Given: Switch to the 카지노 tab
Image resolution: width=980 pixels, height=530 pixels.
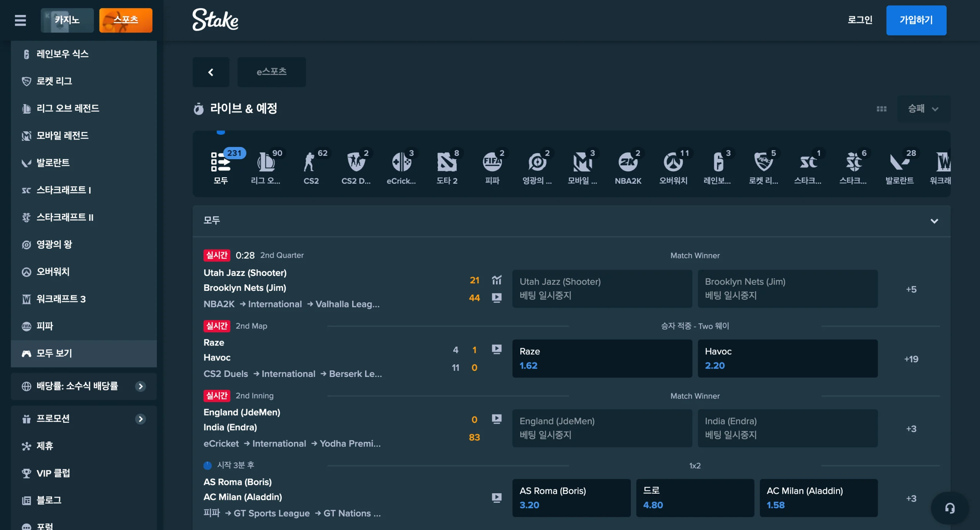Looking at the screenshot, I should [67, 20].
